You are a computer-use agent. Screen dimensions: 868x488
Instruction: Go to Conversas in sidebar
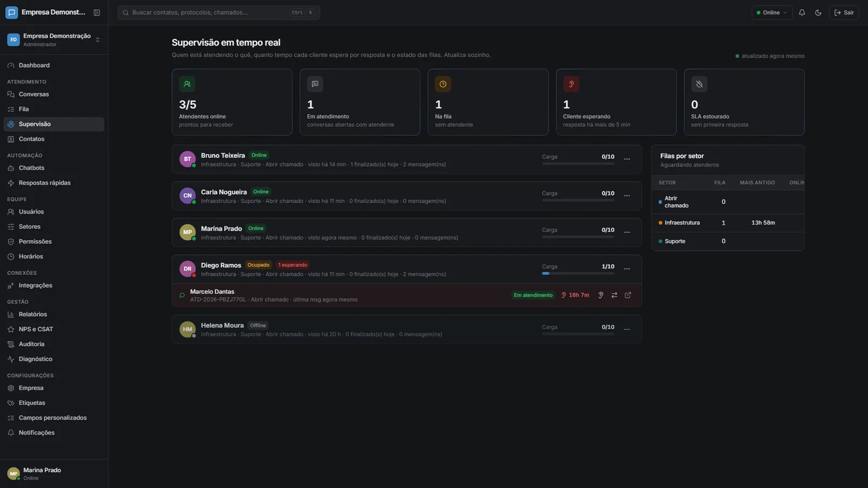pos(54,94)
